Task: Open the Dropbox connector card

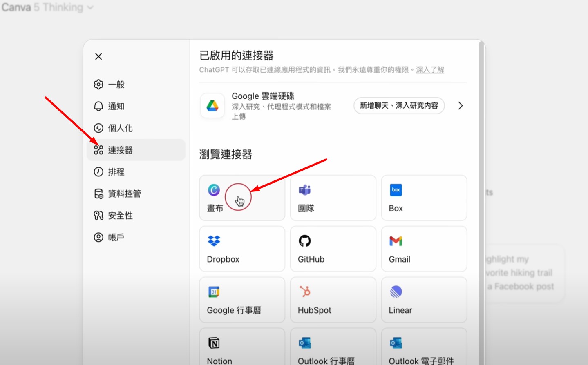Action: click(242, 249)
